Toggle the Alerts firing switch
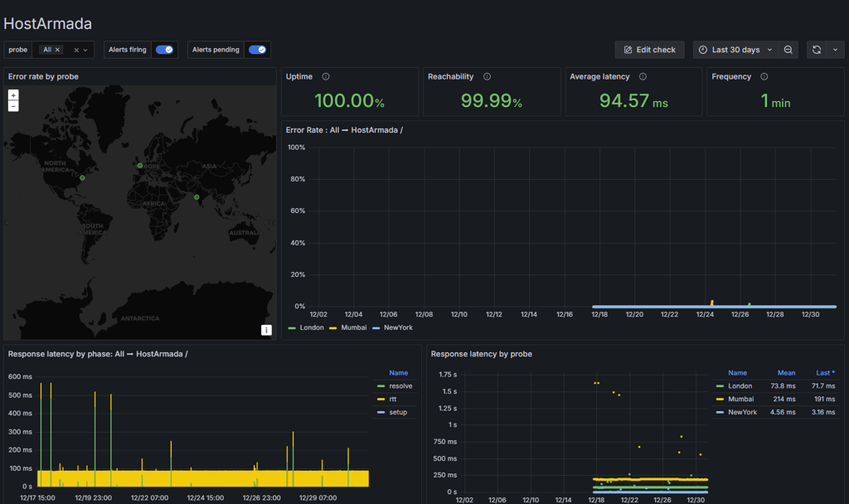The height and width of the screenshot is (504, 849). [165, 50]
